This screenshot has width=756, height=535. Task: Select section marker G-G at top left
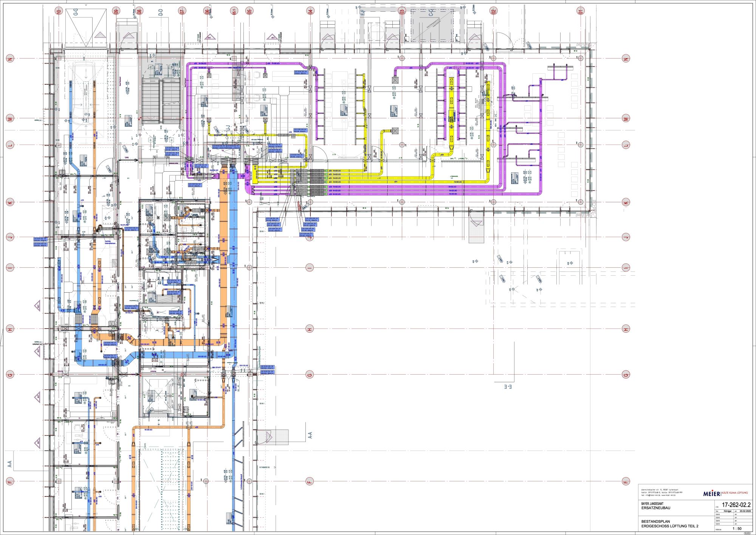(76, 12)
